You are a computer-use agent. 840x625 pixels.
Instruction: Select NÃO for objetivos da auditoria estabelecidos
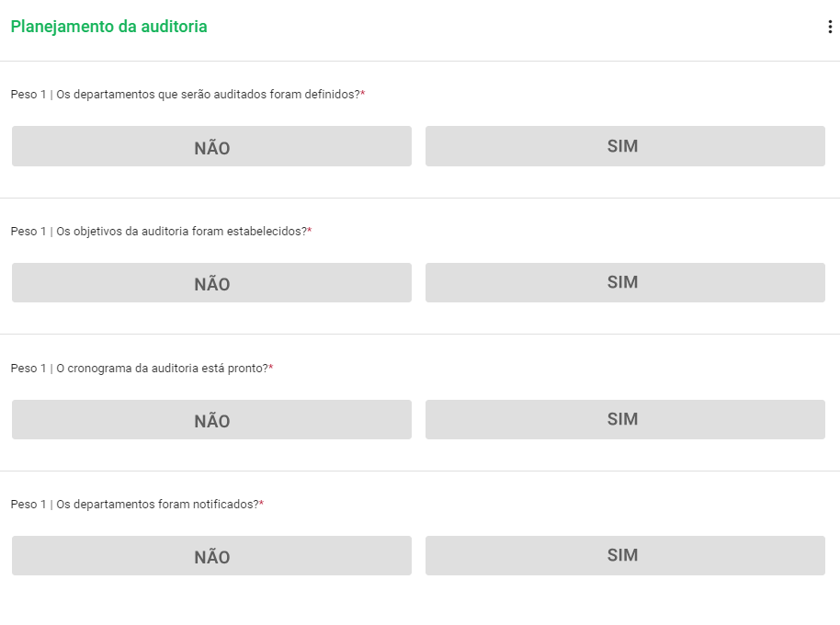[210, 282]
